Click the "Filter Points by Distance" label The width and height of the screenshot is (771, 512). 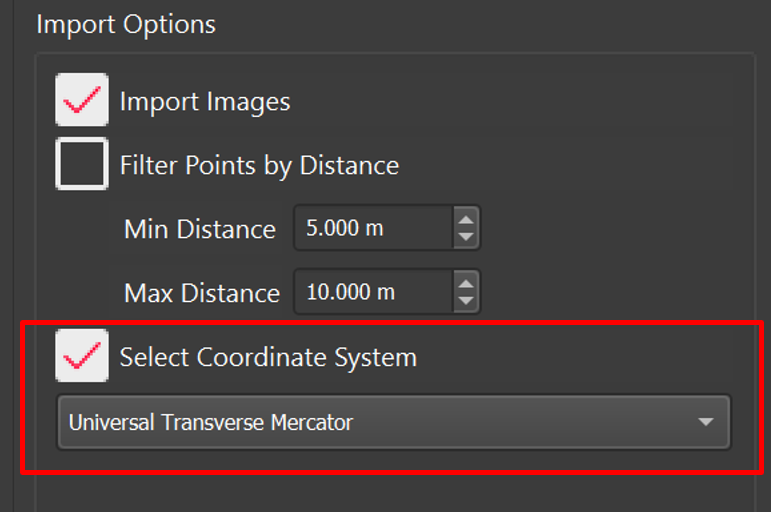point(259,165)
